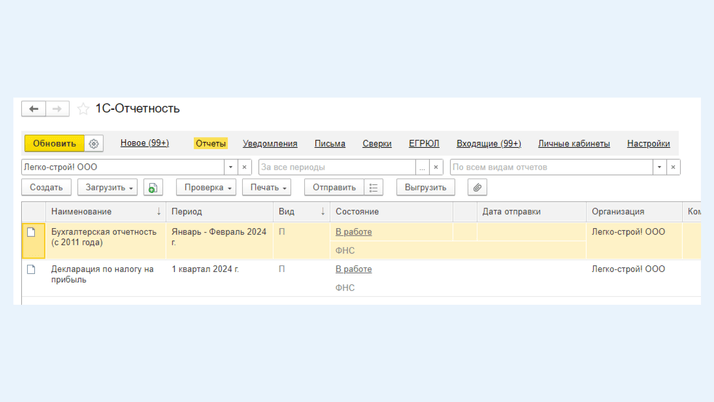Expand the organization filter dropdown
This screenshot has width=714, height=402.
(x=230, y=167)
